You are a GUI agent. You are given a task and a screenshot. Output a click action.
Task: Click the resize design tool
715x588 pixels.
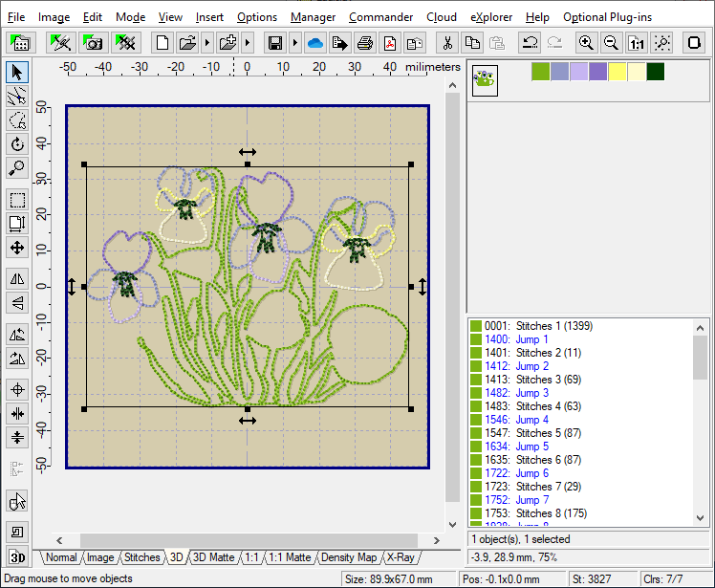pyautogui.click(x=17, y=224)
